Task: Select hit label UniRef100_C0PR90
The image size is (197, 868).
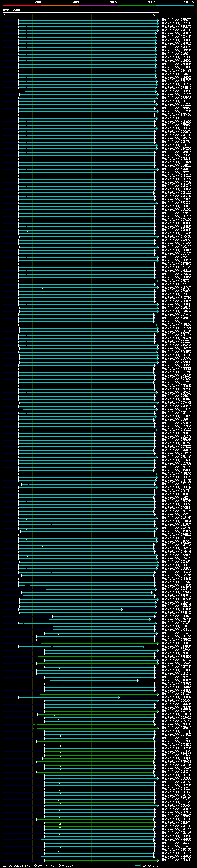Action: coord(177,836)
